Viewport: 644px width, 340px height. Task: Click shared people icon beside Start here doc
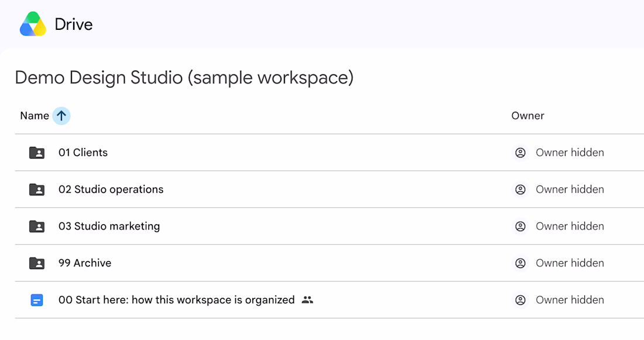coord(307,300)
